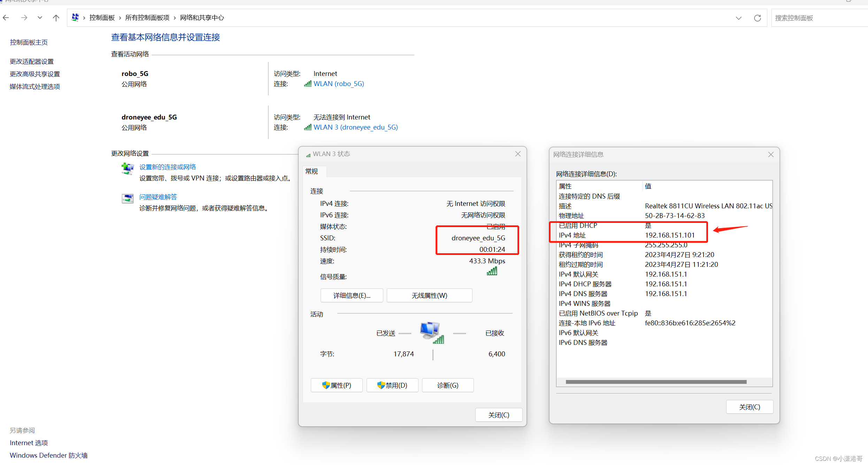868x465 pixels.
Task: Click signal icon beside WLAN (robo_5G)
Action: [307, 84]
